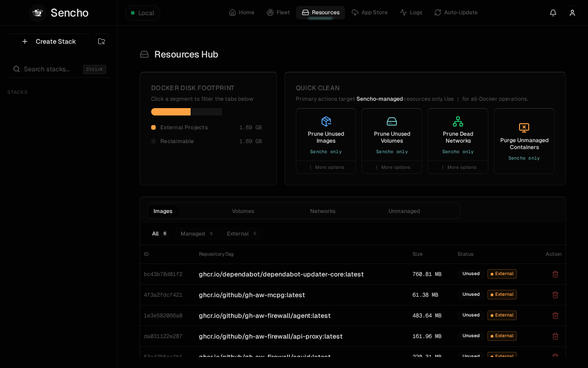Viewport: 588px width, 368px height.
Task: Click the External badge on the agent row
Action: pyautogui.click(x=502, y=315)
